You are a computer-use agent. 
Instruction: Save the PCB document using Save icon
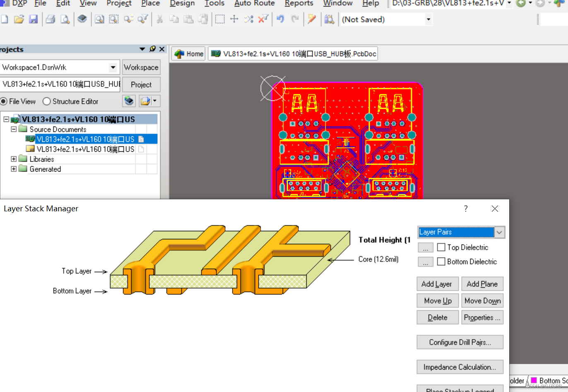(34, 19)
